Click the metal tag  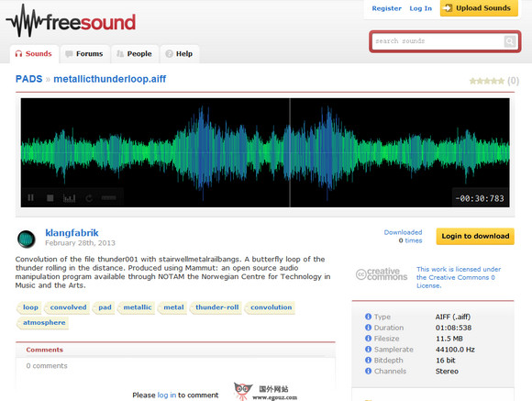pos(172,307)
